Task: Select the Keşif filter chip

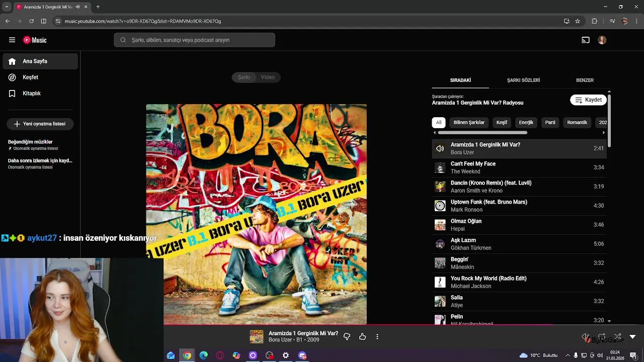Action: click(x=502, y=123)
